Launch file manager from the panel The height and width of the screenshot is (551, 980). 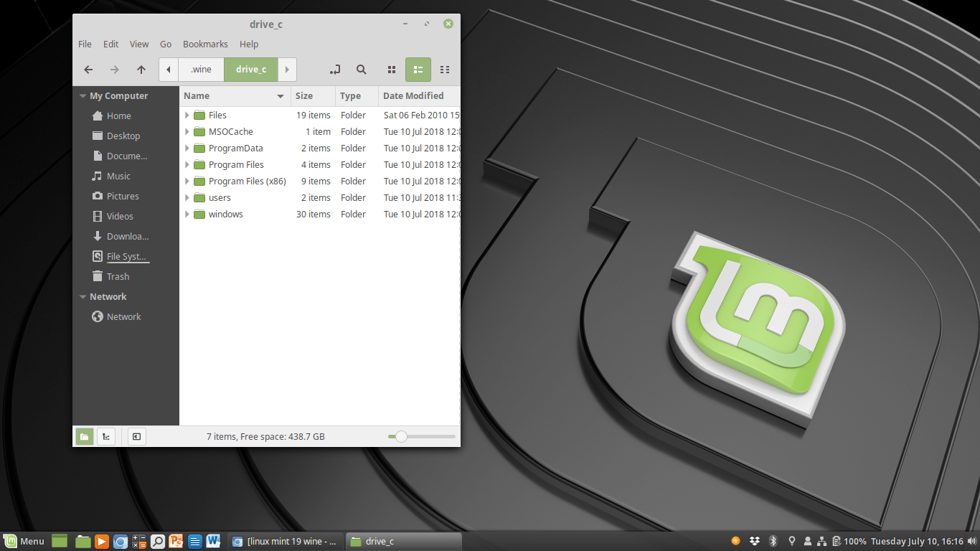(83, 541)
